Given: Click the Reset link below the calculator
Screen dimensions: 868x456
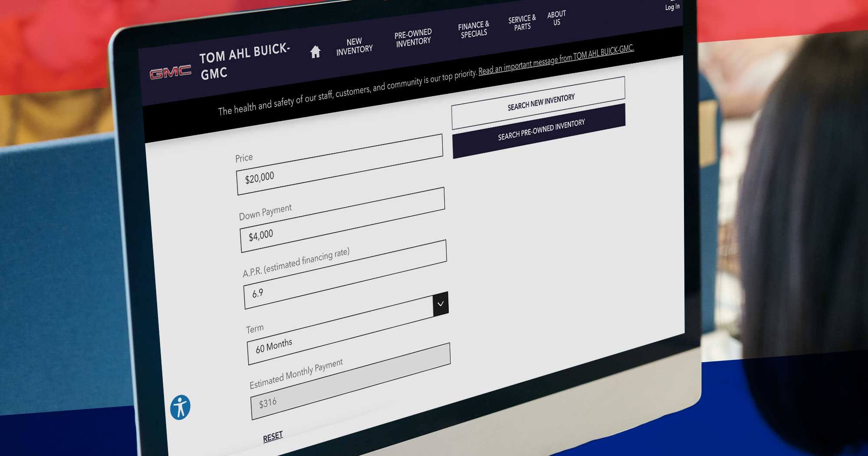Looking at the screenshot, I should click(273, 436).
